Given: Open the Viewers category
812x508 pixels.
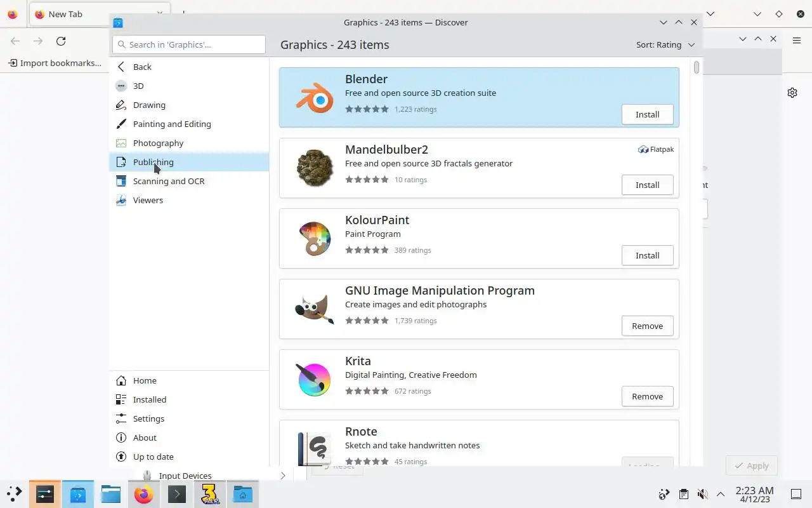Looking at the screenshot, I should coord(189,200).
